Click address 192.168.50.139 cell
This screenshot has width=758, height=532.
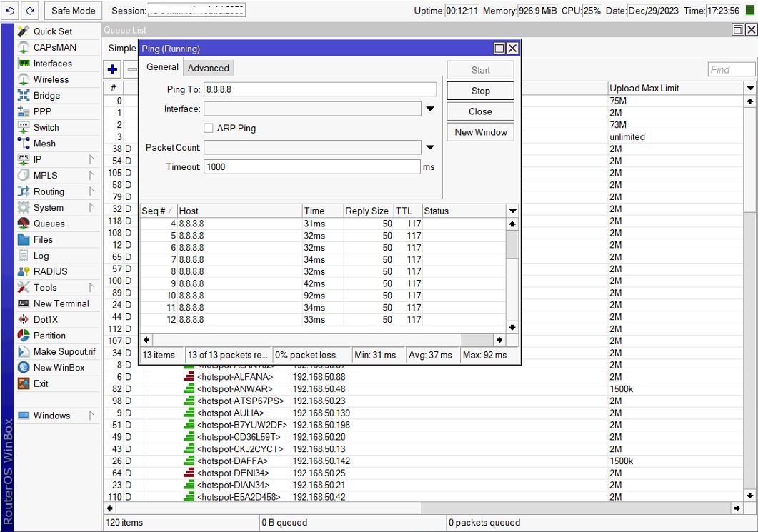coord(321,413)
